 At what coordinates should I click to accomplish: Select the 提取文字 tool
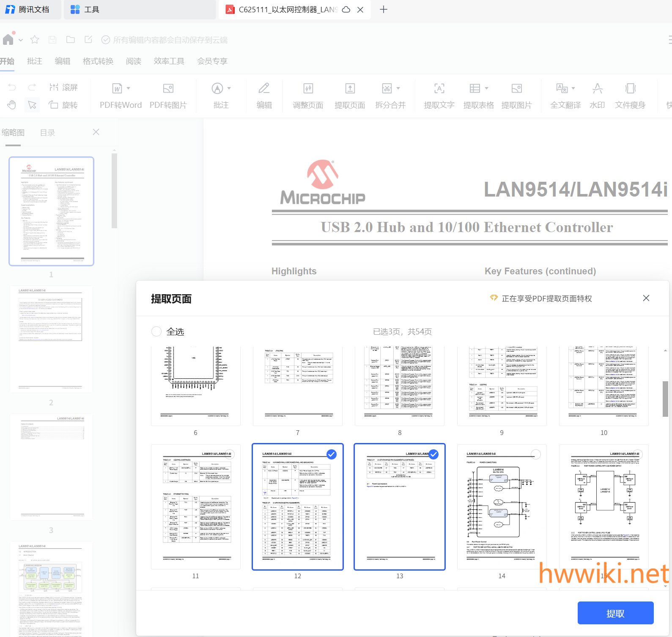[439, 89]
